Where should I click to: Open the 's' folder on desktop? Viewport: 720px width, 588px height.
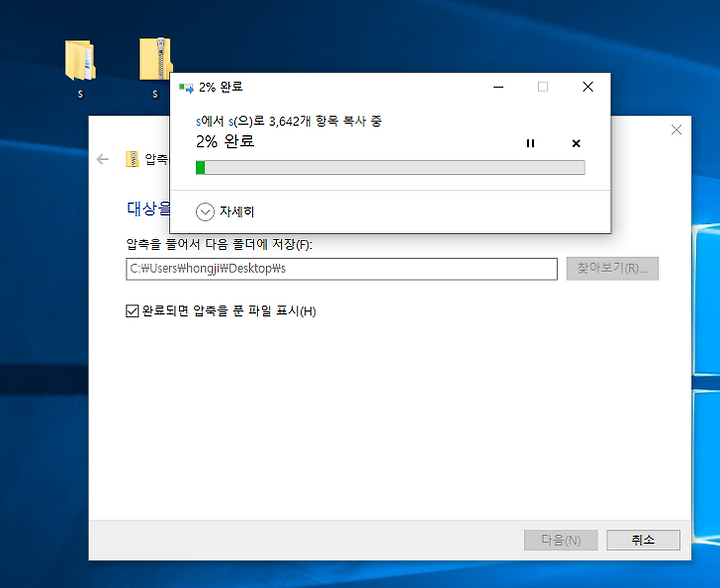pos(80,61)
